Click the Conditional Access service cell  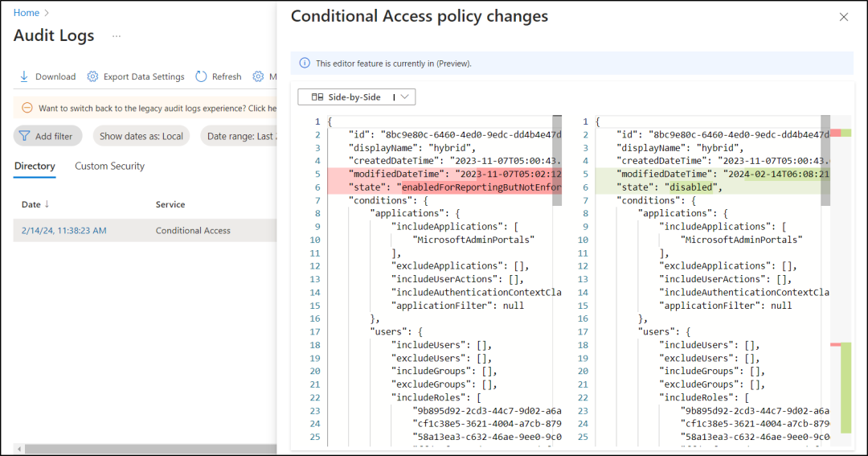193,231
